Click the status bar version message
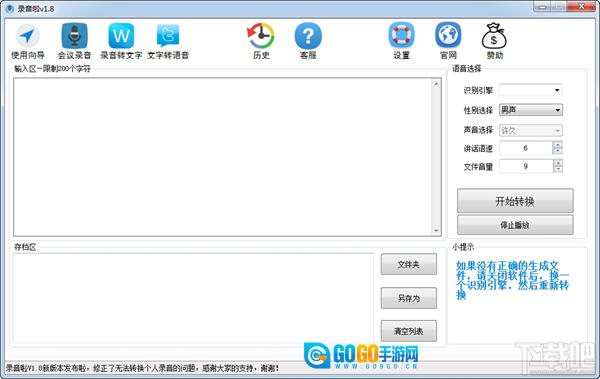Viewport: 600px width, 379px height. [142, 368]
